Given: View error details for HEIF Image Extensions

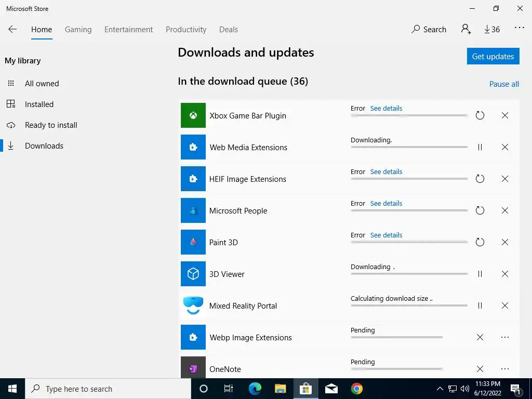Looking at the screenshot, I should pyautogui.click(x=386, y=171).
